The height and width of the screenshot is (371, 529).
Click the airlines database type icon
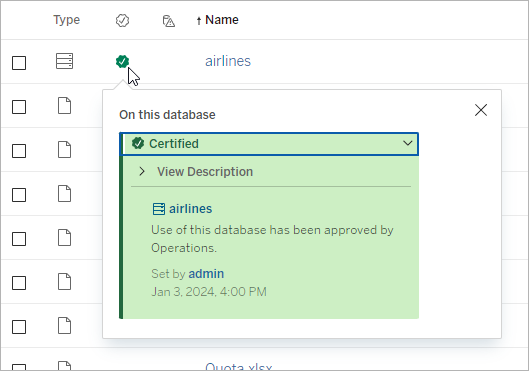64,61
